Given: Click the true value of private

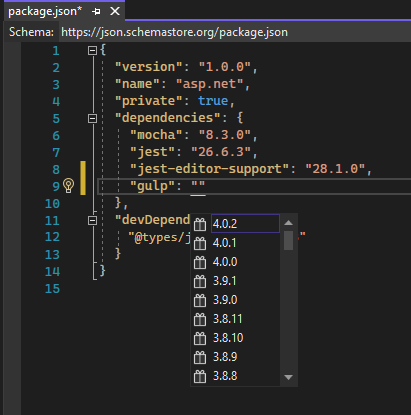Looking at the screenshot, I should [213, 101].
